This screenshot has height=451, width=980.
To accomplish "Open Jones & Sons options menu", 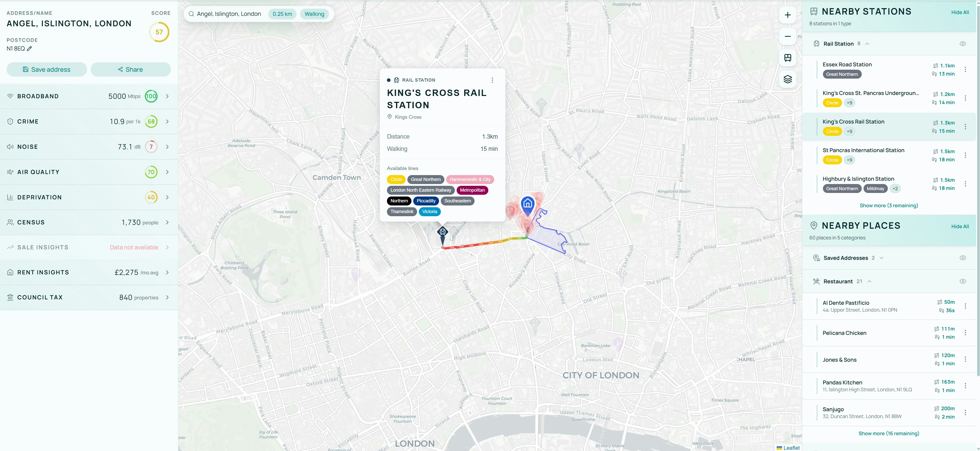I will (965, 359).
